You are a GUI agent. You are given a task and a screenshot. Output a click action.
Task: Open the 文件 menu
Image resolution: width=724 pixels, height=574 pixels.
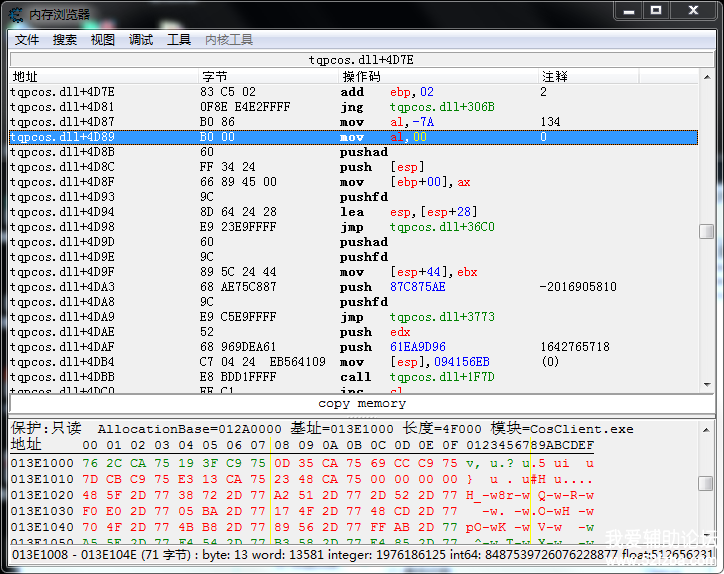coord(27,40)
